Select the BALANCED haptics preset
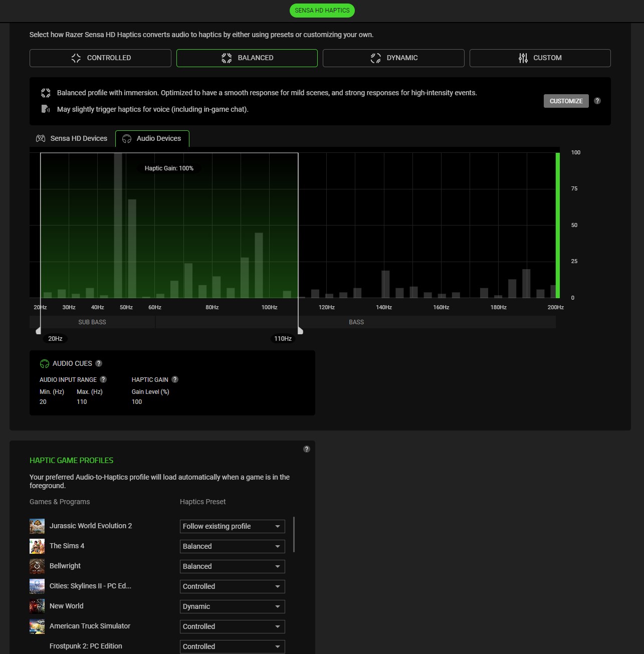The image size is (644, 654). (247, 58)
